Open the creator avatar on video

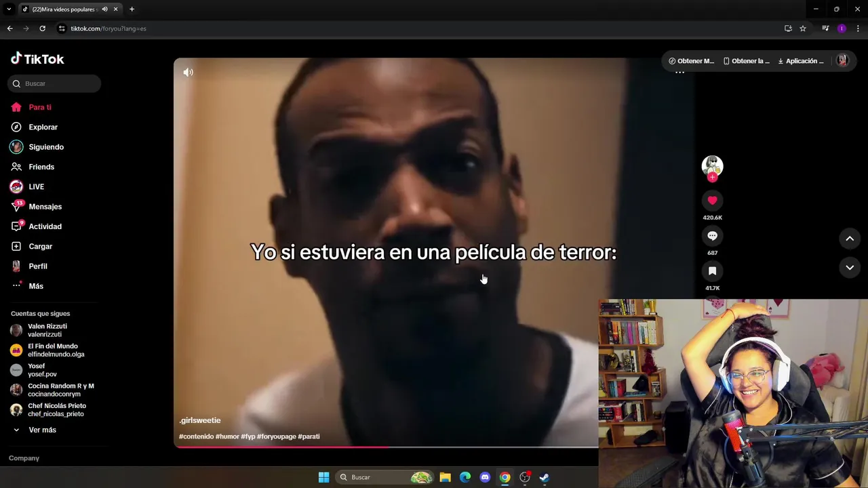pyautogui.click(x=712, y=165)
